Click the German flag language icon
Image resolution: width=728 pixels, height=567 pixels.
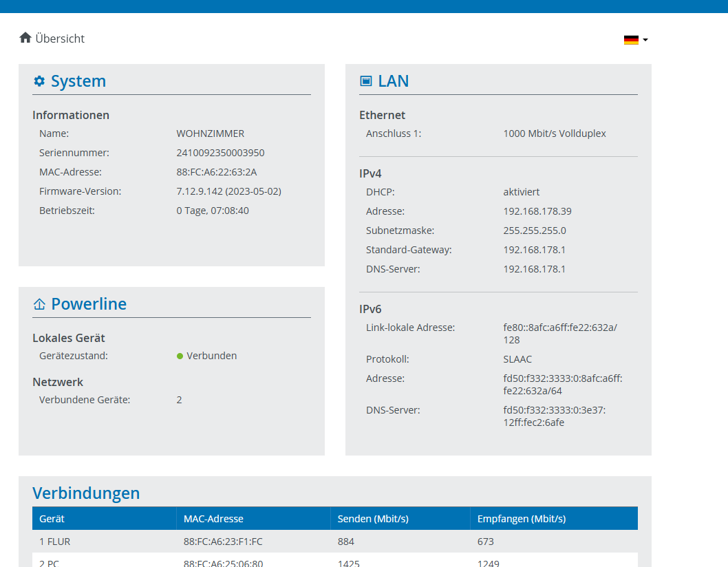pyautogui.click(x=631, y=40)
